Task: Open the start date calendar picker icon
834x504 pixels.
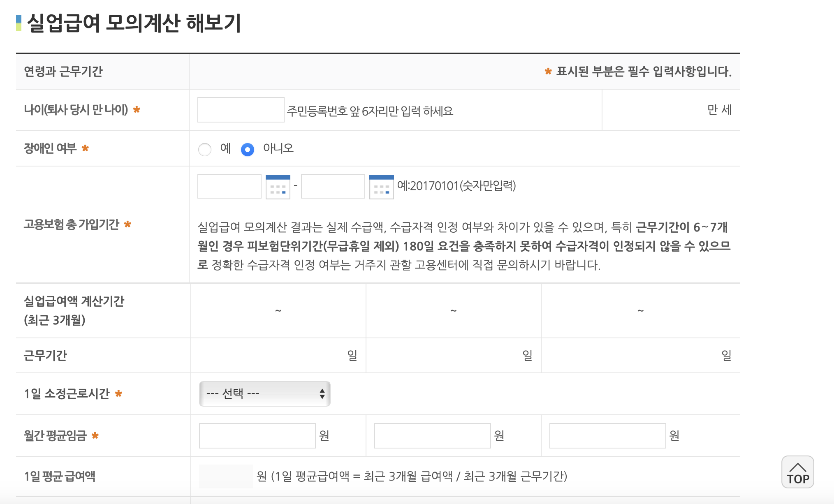Action: (278, 187)
